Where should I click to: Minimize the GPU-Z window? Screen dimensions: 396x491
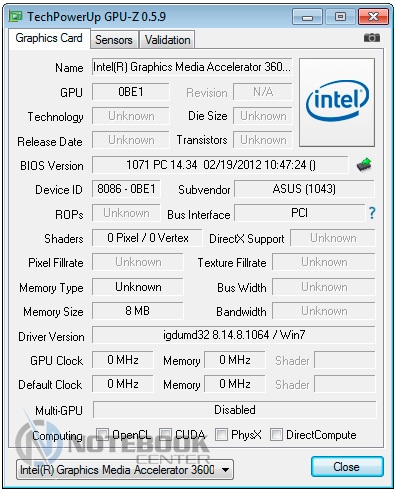307,17
